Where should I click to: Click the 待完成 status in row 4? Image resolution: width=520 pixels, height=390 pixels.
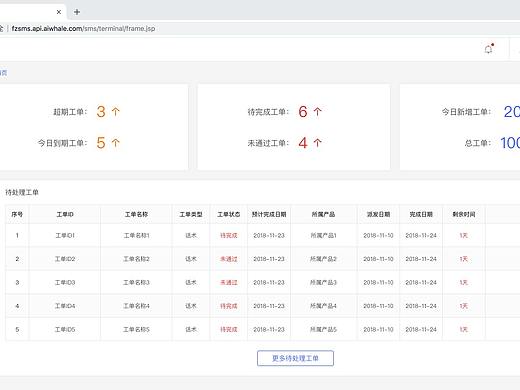click(229, 306)
